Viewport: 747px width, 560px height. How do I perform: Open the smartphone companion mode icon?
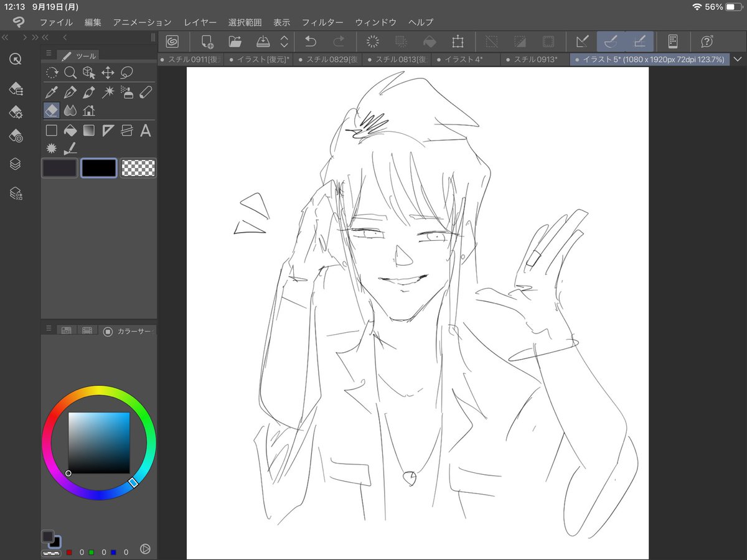tap(672, 42)
